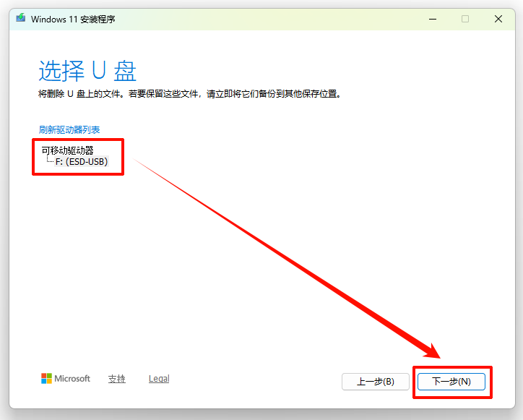Click the Windows 11 安装程序 title text
Screen dimensions: 523x420
(73, 20)
